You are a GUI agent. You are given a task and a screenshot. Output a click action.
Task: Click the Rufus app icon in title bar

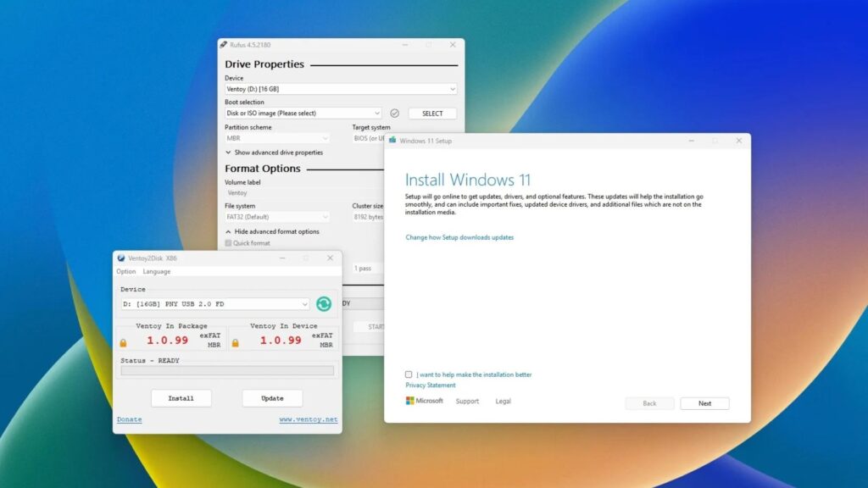[224, 45]
